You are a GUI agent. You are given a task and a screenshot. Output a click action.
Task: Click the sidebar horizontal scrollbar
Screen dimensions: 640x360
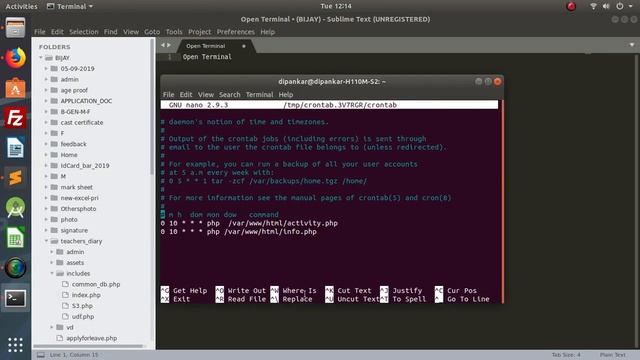coord(89,347)
